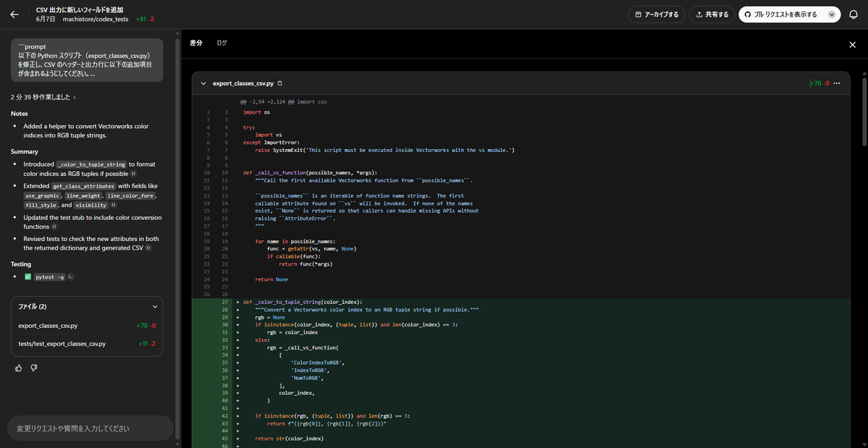This screenshot has width=868, height=448.
Task: Collapse the export_classes_csv.py diff section
Action: click(203, 83)
